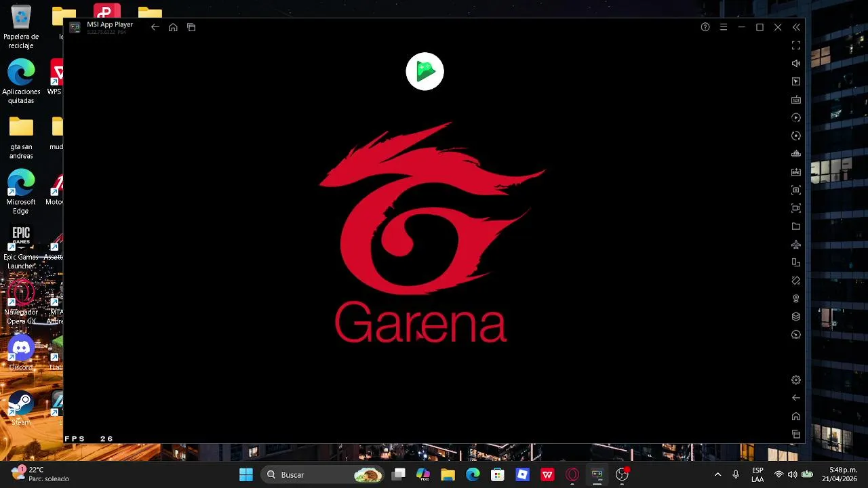Click the speedometer performance icon

tap(796, 334)
